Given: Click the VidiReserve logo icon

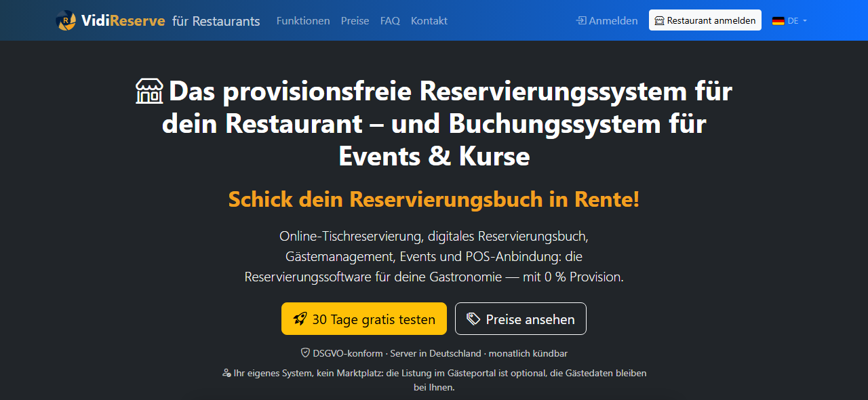Looking at the screenshot, I should 66,20.
